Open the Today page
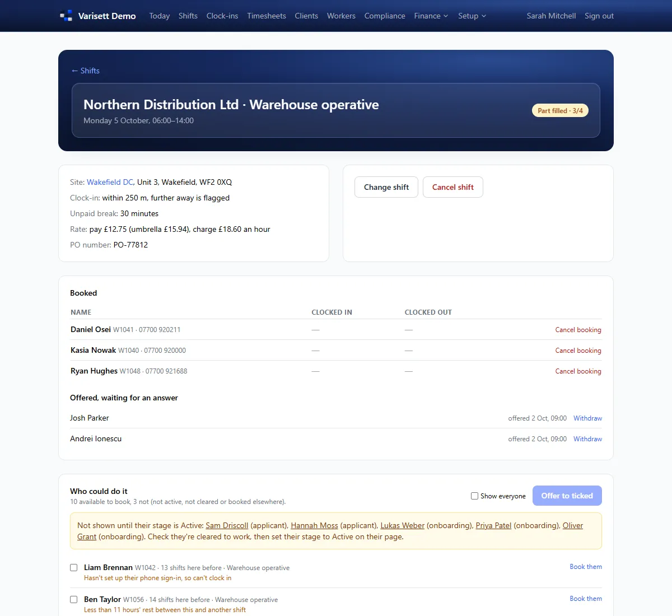Screen dimensions: 672x616 [160, 16]
